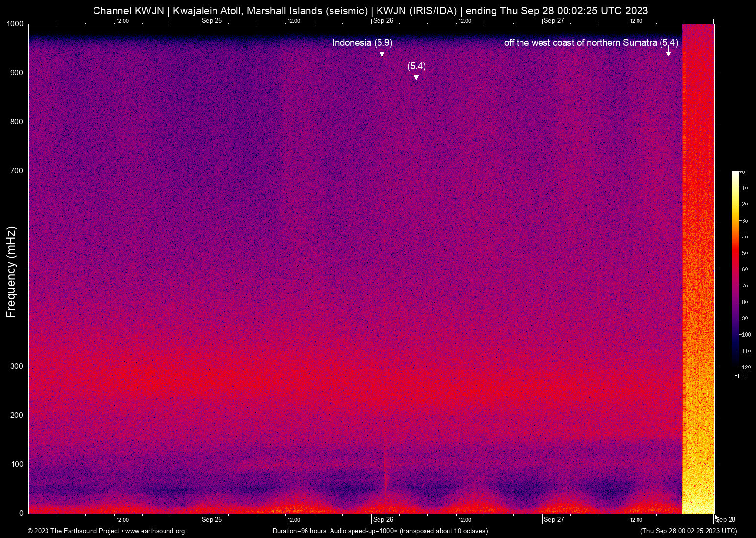Click the "Frequency (mHz)" axis title
Image resolution: width=756 pixels, height=538 pixels.
click(x=11, y=272)
